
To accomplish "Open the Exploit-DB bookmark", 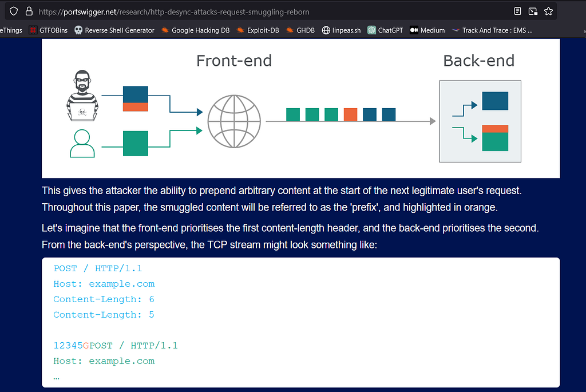I will (258, 30).
